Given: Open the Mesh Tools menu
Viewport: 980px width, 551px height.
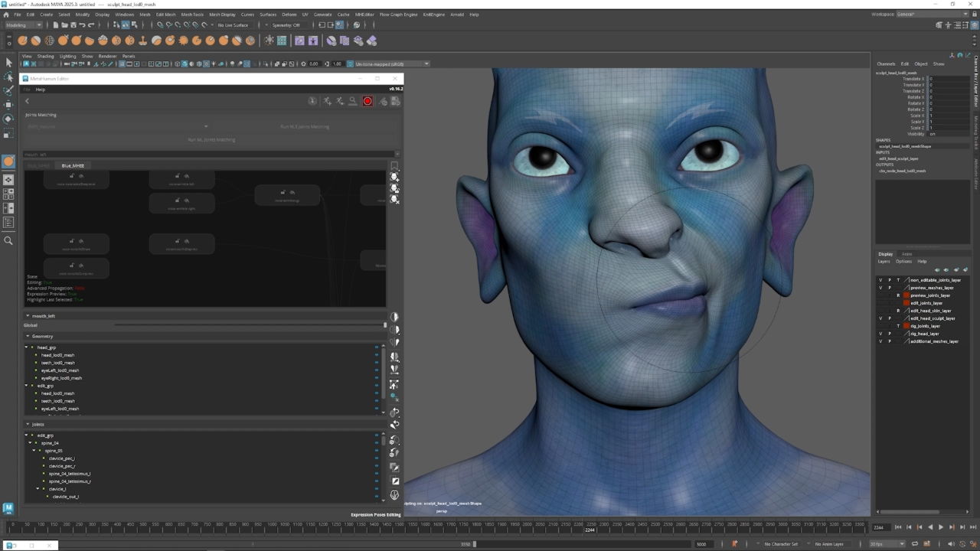Looking at the screenshot, I should click(x=191, y=15).
